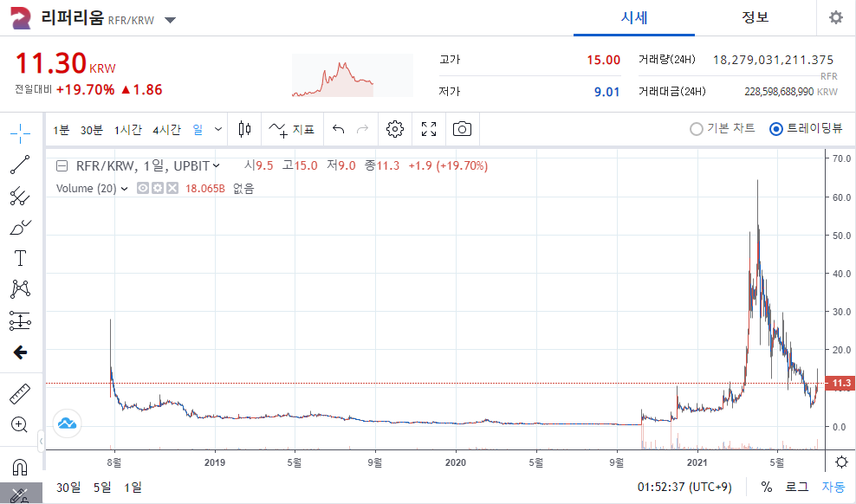Open chart properties gear in toolbar
The image size is (856, 504).
395,129
